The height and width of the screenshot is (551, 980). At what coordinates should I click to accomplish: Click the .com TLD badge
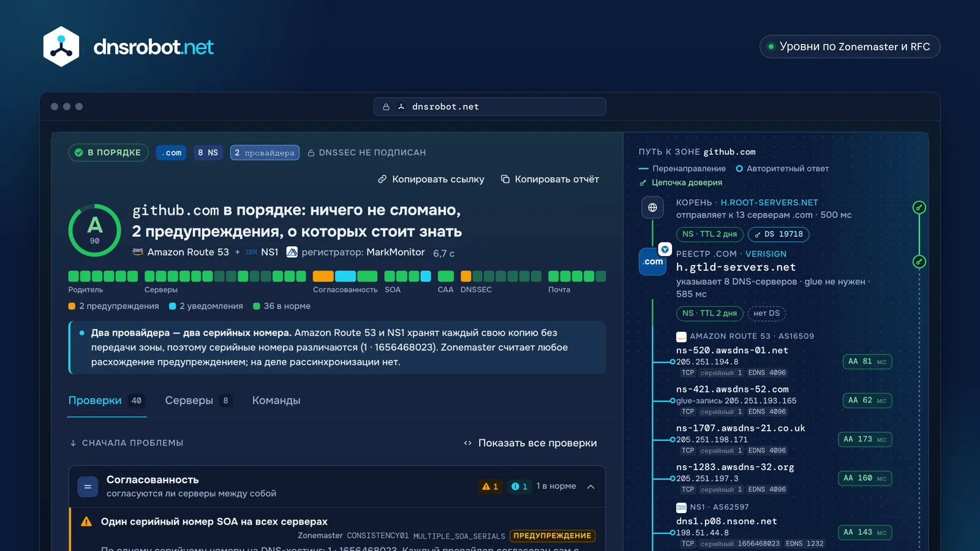coord(171,152)
